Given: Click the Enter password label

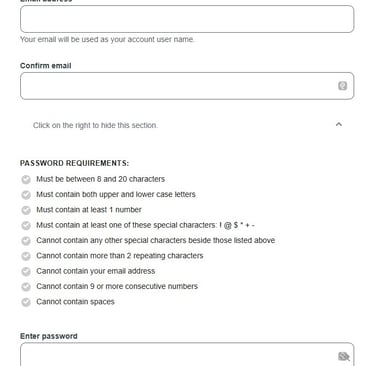Looking at the screenshot, I should click(x=49, y=336).
